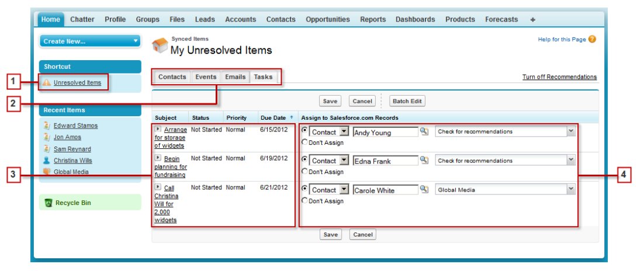Open the Forecasts tab

pyautogui.click(x=501, y=19)
